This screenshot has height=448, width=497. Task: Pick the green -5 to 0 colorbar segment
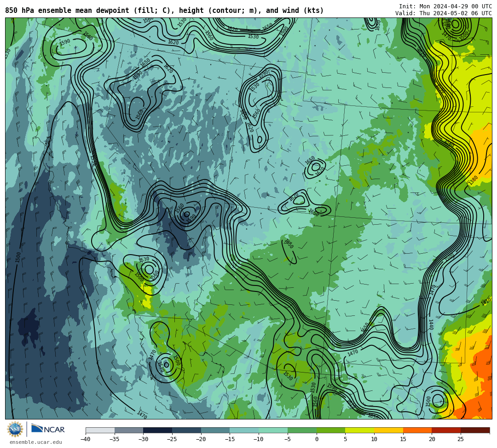pos(302,430)
